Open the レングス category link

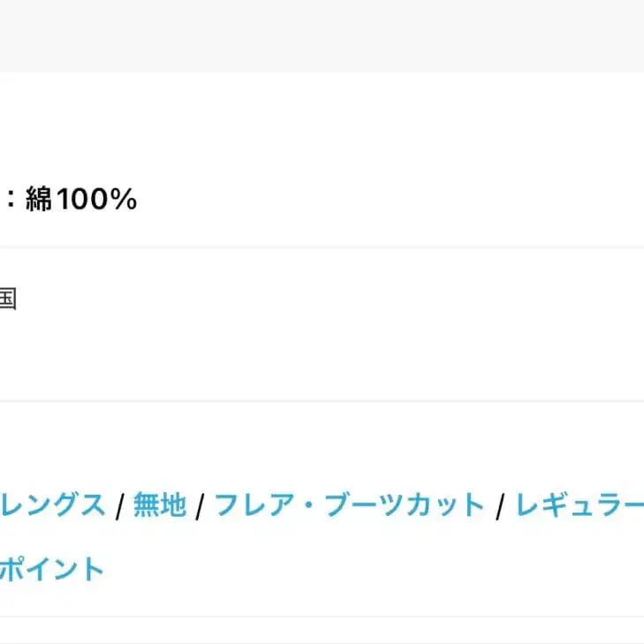[x=53, y=505]
